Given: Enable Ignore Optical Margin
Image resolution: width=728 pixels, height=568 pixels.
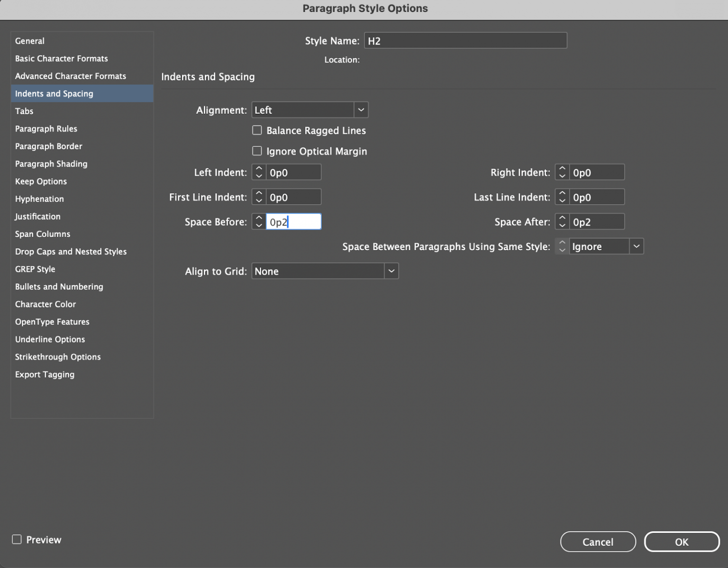Looking at the screenshot, I should (257, 151).
